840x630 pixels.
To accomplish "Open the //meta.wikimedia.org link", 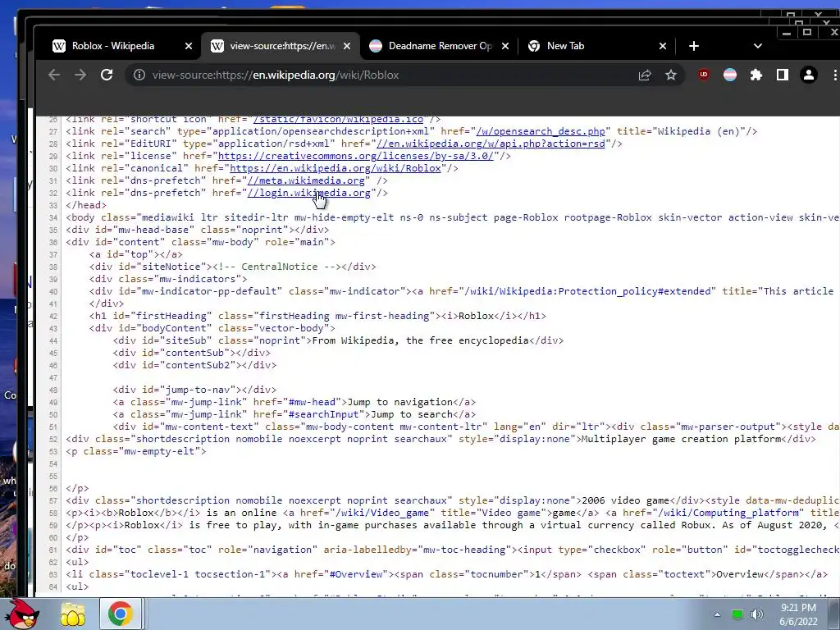I will click(306, 180).
